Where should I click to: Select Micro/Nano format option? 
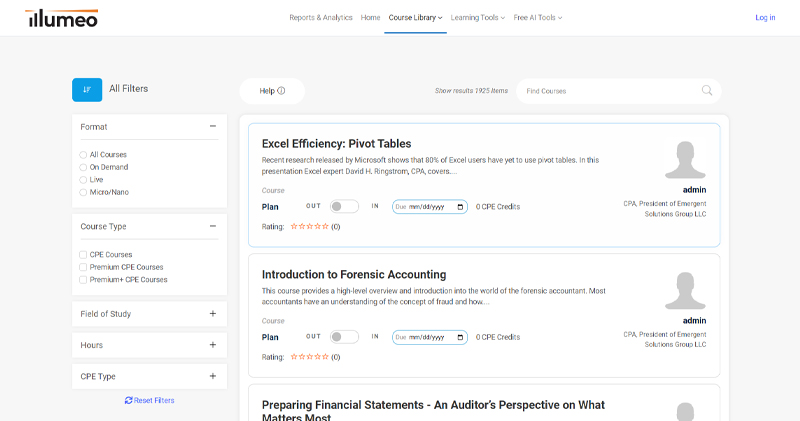(x=83, y=192)
